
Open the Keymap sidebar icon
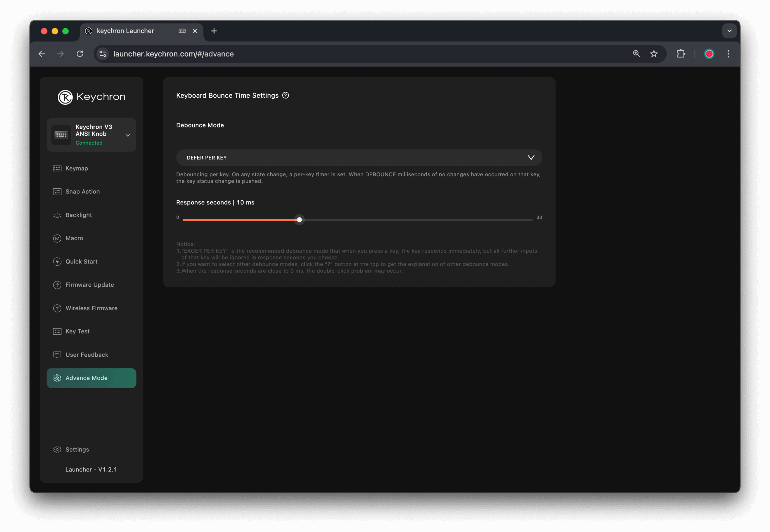click(x=57, y=168)
